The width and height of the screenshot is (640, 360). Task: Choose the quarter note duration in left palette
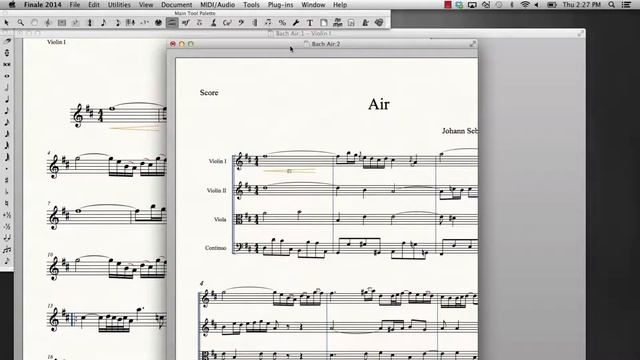pos(7,99)
